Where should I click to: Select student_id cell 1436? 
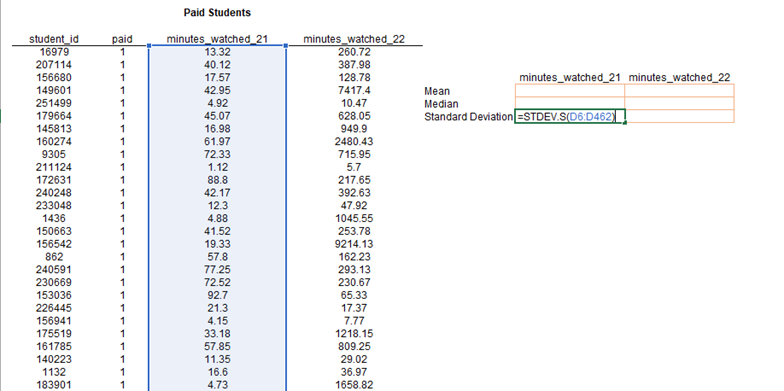pos(54,218)
